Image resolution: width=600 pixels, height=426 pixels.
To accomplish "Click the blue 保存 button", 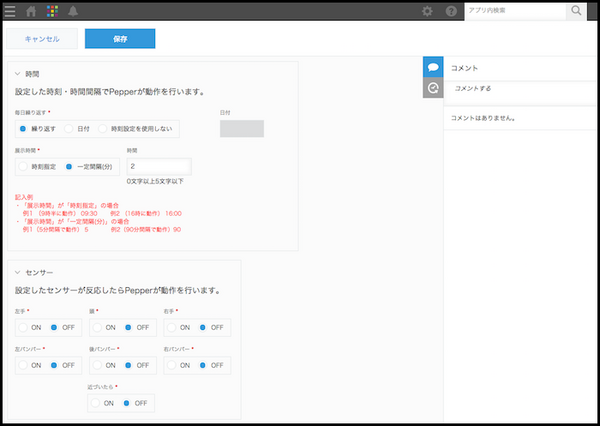I will 119,39.
